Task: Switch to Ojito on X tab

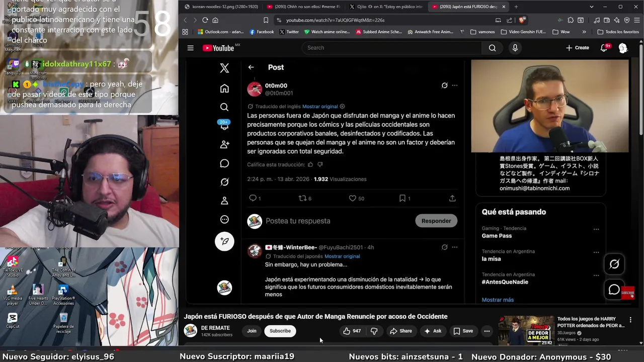Action: [386, 7]
